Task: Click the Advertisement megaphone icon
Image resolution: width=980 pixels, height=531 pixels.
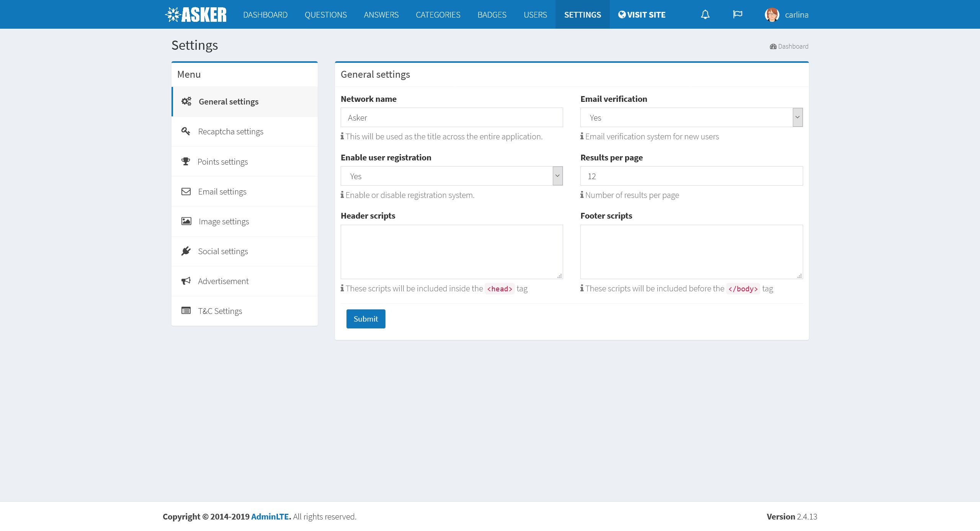Action: click(x=186, y=281)
